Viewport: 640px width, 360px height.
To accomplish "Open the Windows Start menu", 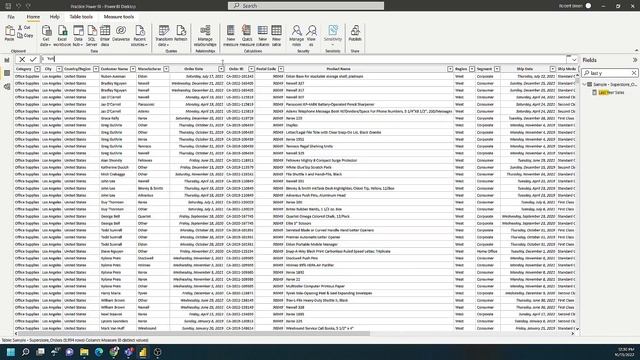I will tap(11, 352).
